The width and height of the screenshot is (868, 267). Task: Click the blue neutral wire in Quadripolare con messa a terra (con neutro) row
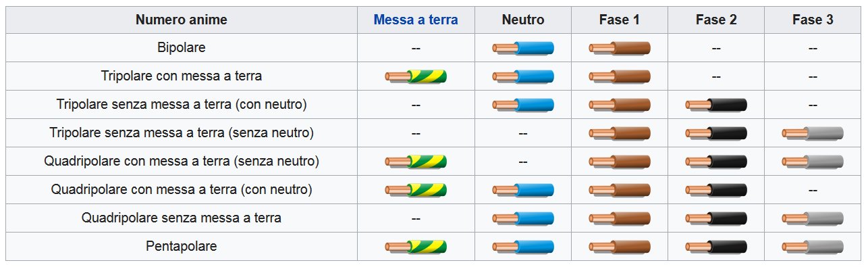pyautogui.click(x=523, y=190)
